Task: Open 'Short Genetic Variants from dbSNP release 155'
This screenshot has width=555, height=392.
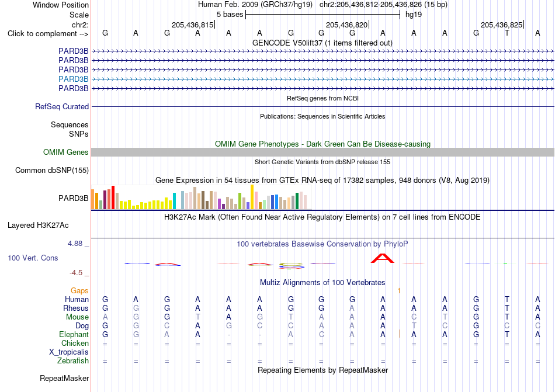Action: pyautogui.click(x=322, y=162)
